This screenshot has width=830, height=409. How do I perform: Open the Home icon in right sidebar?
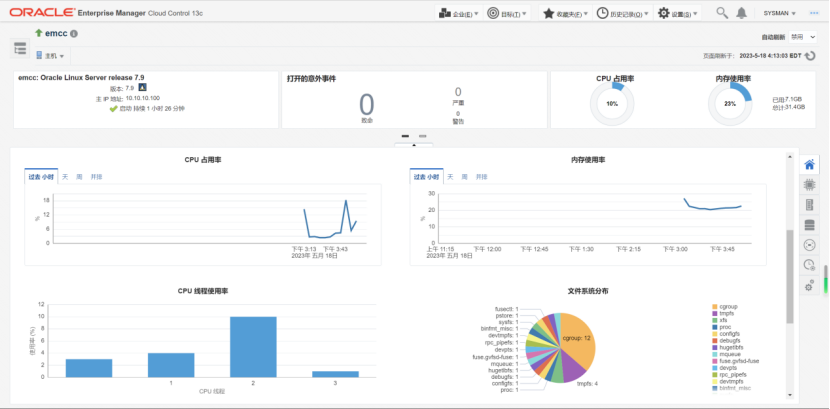809,165
